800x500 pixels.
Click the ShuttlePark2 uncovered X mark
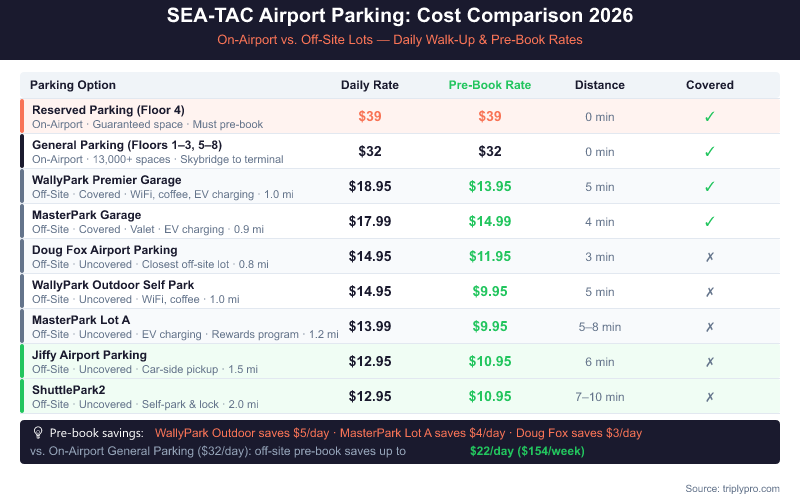pyautogui.click(x=710, y=396)
